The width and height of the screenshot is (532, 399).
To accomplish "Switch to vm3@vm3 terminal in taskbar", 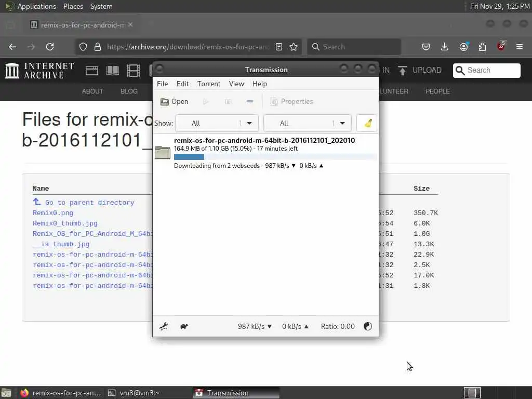I will tap(147, 393).
